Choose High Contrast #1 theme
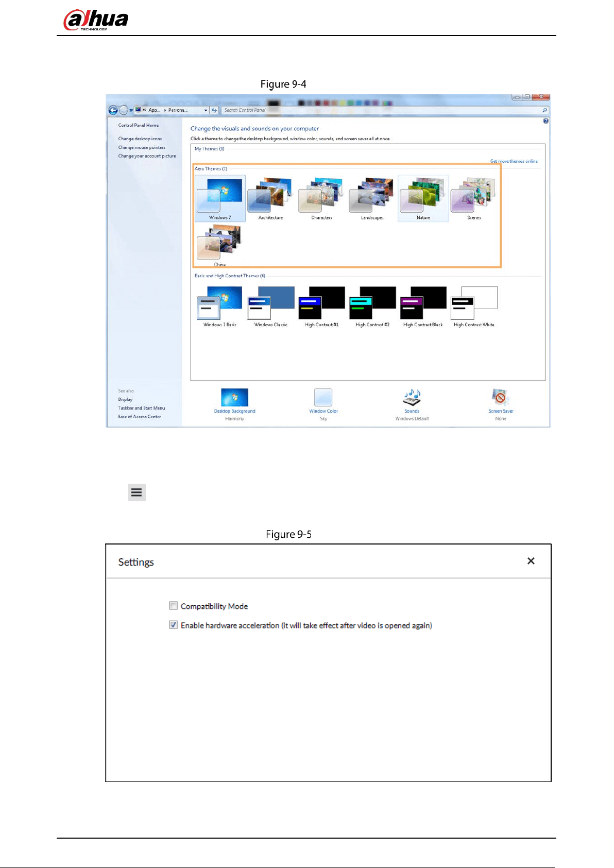Image resolution: width=614 pixels, height=868 pixels. tap(321, 307)
